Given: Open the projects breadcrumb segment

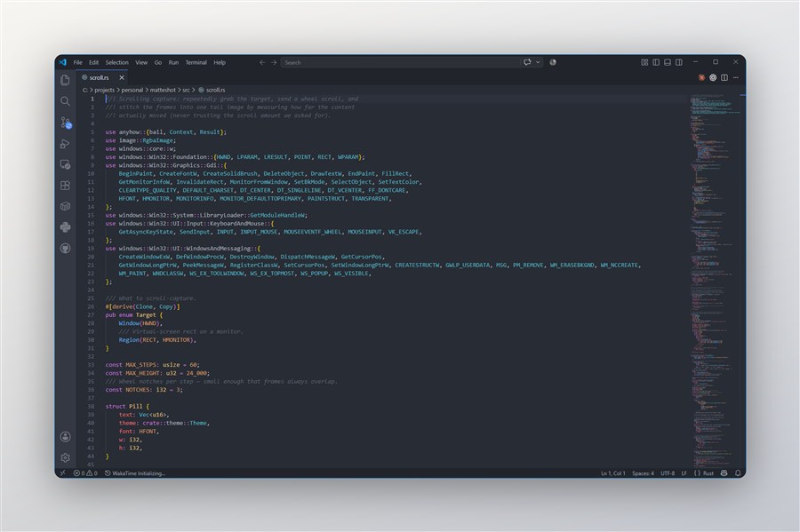Looking at the screenshot, I should click(x=105, y=90).
